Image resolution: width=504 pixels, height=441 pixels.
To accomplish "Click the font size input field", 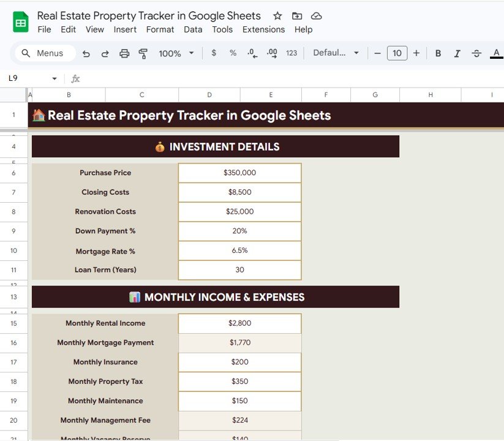I will 397,53.
